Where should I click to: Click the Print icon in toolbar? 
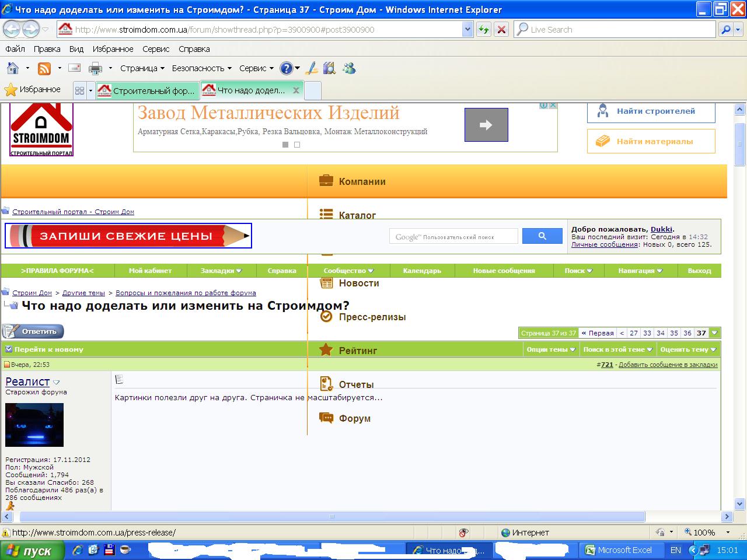coord(95,68)
